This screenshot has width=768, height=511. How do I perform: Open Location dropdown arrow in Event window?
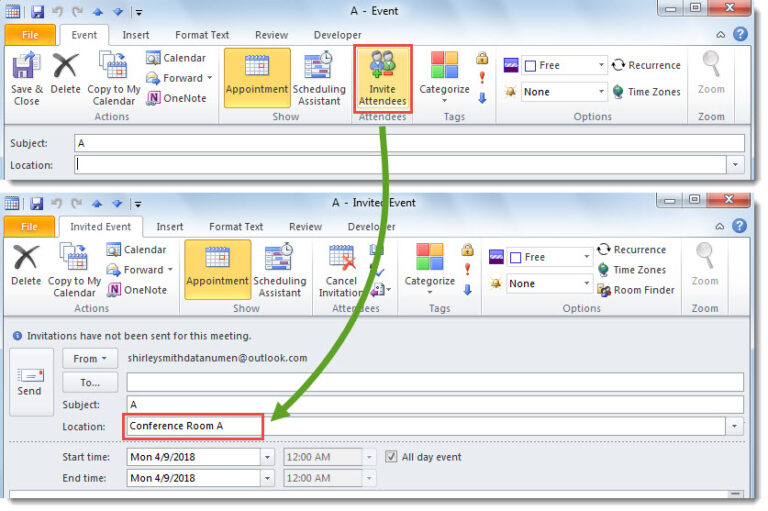(735, 165)
